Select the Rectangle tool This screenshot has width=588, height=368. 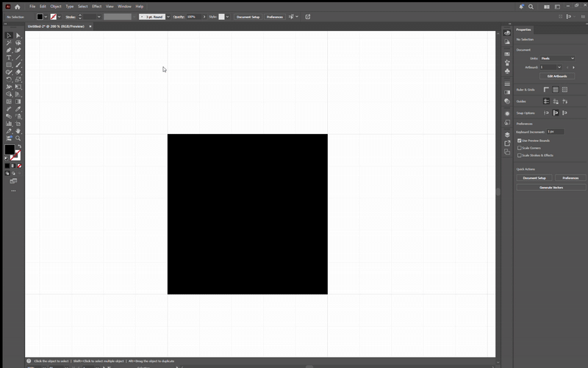[x=9, y=65]
